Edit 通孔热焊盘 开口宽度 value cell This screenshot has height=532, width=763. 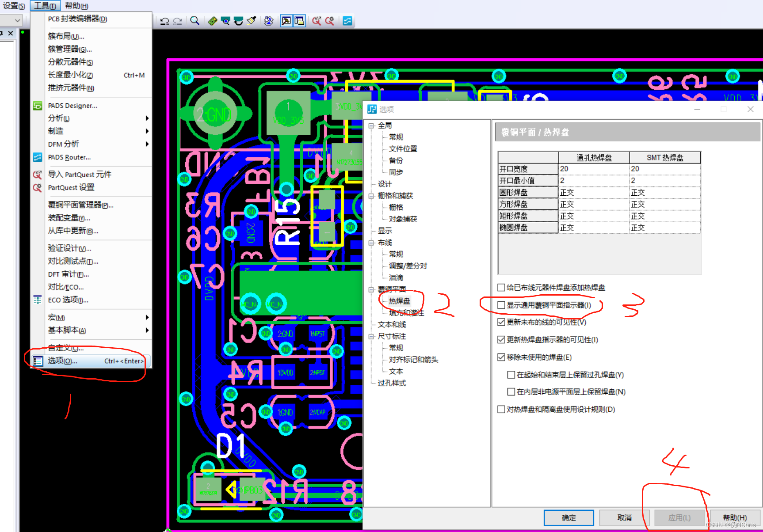tap(594, 169)
